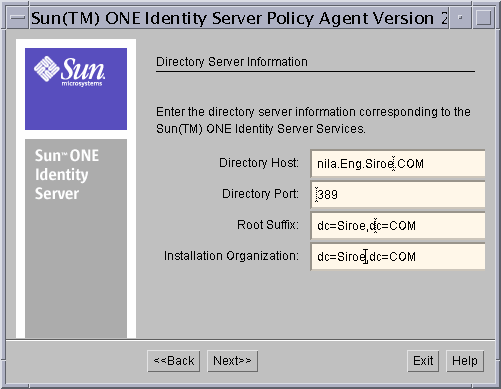The height and width of the screenshot is (389, 501).
Task: Click the "Installation Organization:" label
Action: pyautogui.click(x=231, y=256)
